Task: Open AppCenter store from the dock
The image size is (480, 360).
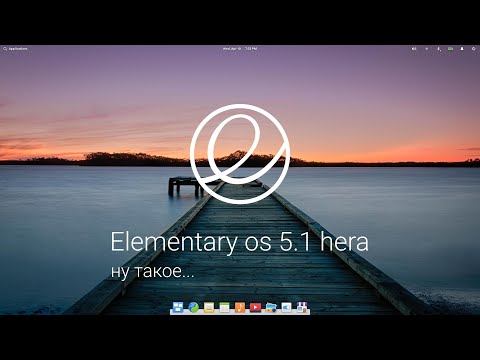Action: (x=302, y=307)
